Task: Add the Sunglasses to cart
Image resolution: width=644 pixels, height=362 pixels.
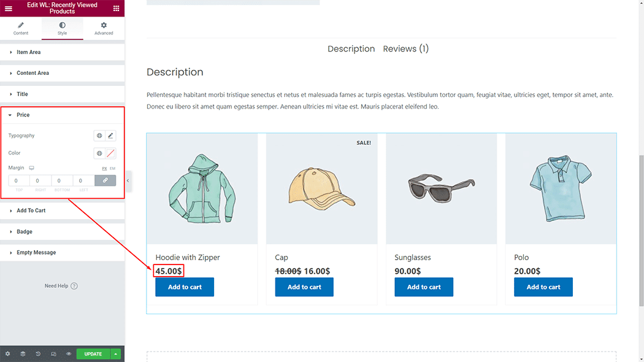Action: [x=424, y=287]
